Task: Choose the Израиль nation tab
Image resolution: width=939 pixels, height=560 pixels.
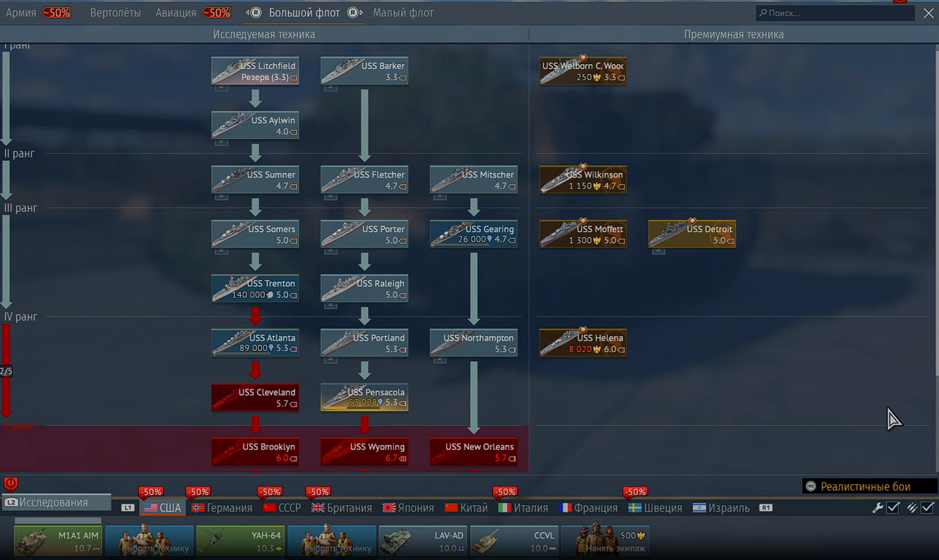Action: click(721, 508)
